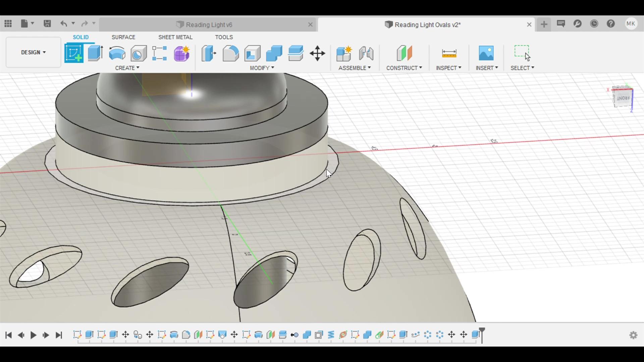Image resolution: width=644 pixels, height=362 pixels.
Task: Click the Measure ruler icon
Action: click(x=449, y=53)
